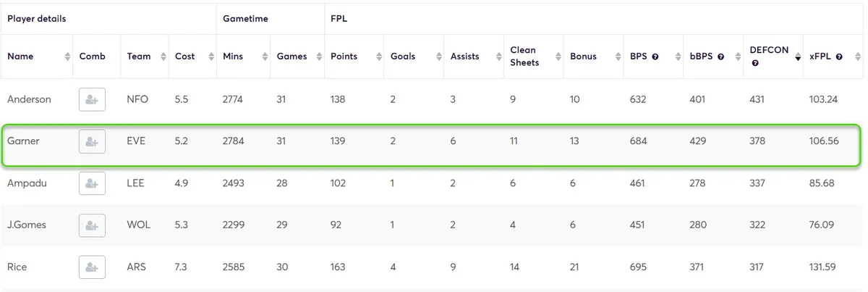868x292 pixels.
Task: Add Rice to the comparison
Action: tap(92, 267)
